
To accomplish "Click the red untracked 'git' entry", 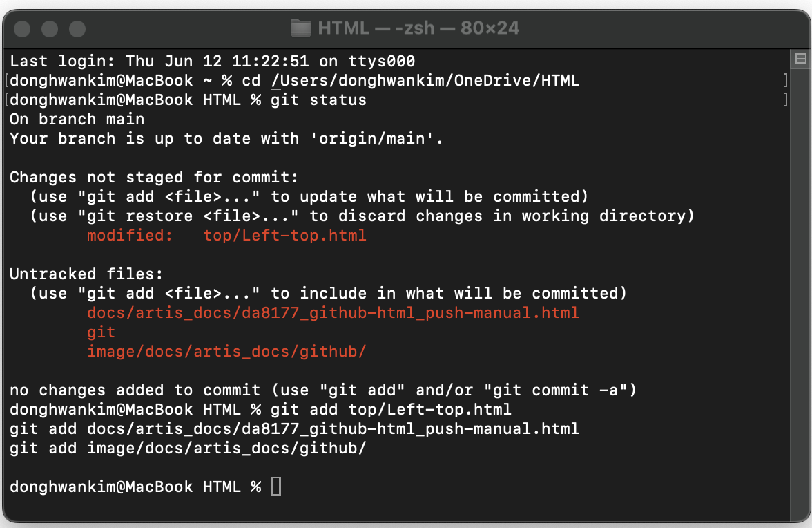I will [x=101, y=332].
